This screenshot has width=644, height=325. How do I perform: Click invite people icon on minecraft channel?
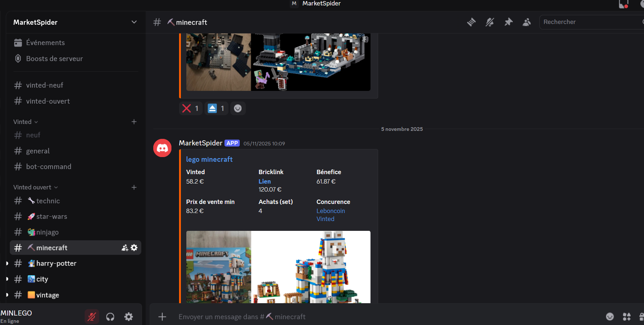click(125, 248)
